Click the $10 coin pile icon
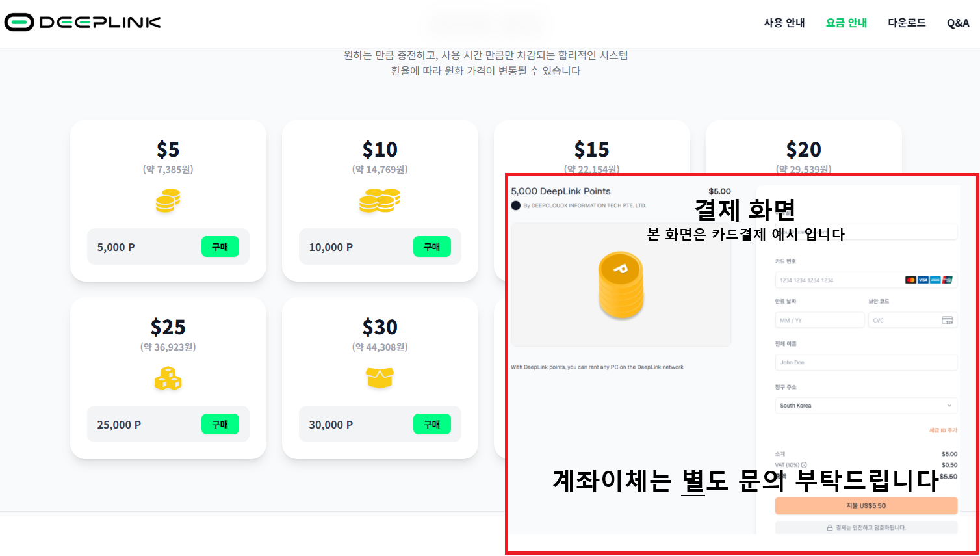 click(x=380, y=200)
